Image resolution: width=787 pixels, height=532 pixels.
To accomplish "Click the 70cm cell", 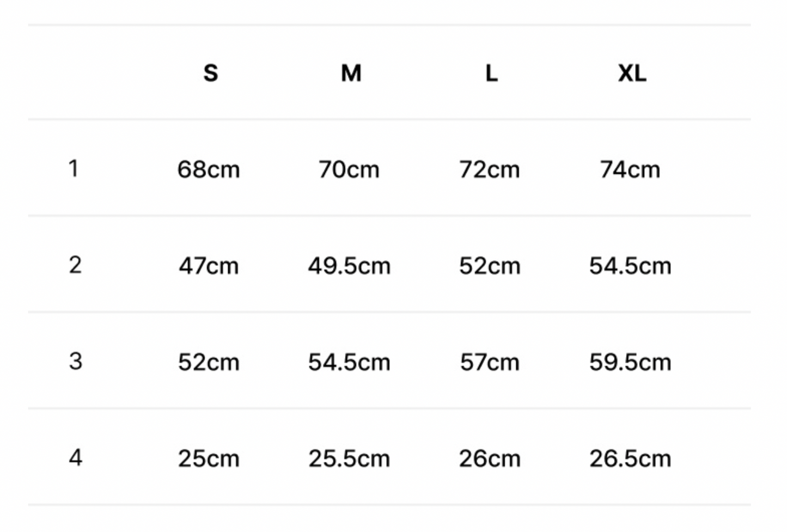I will point(349,169).
